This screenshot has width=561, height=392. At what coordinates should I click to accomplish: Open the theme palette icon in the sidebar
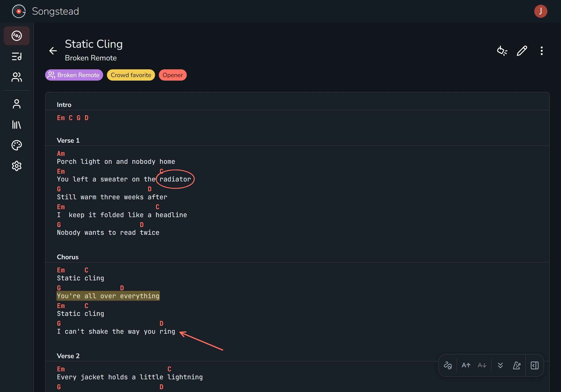[x=17, y=145]
